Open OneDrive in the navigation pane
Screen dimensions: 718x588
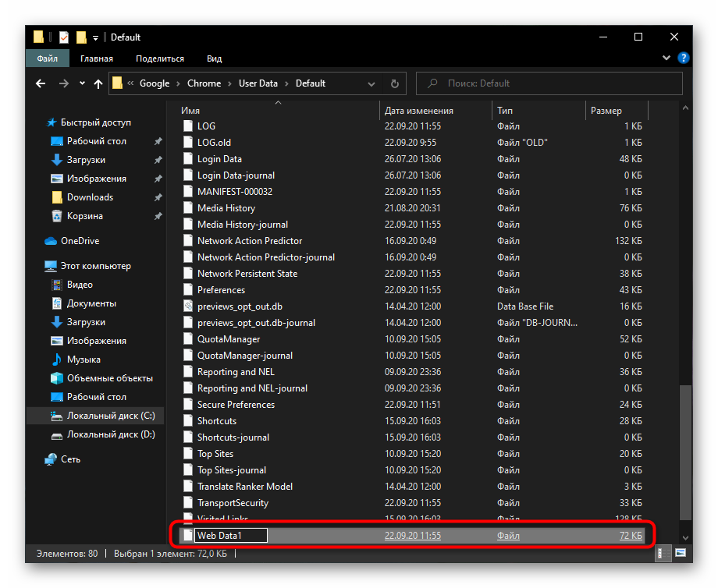pos(80,241)
